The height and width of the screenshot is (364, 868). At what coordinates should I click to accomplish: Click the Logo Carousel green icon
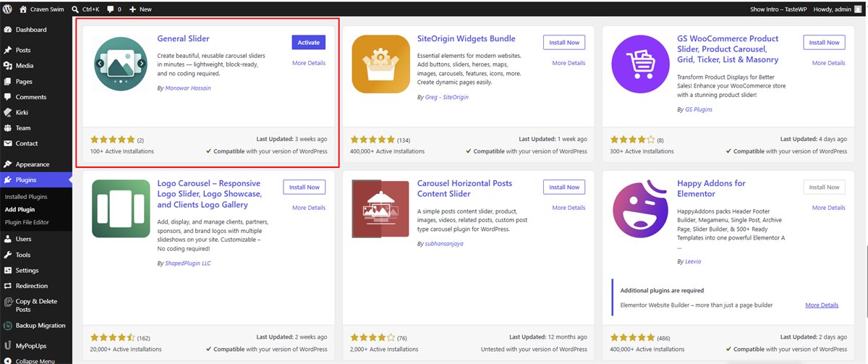[121, 208]
